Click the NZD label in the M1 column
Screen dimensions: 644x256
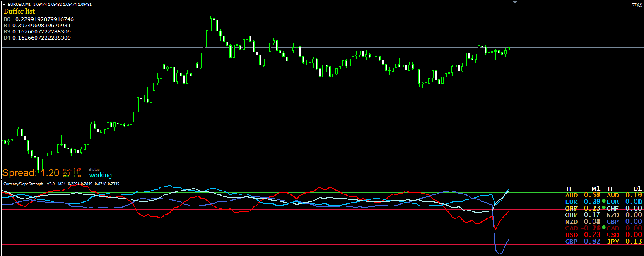coord(571,222)
